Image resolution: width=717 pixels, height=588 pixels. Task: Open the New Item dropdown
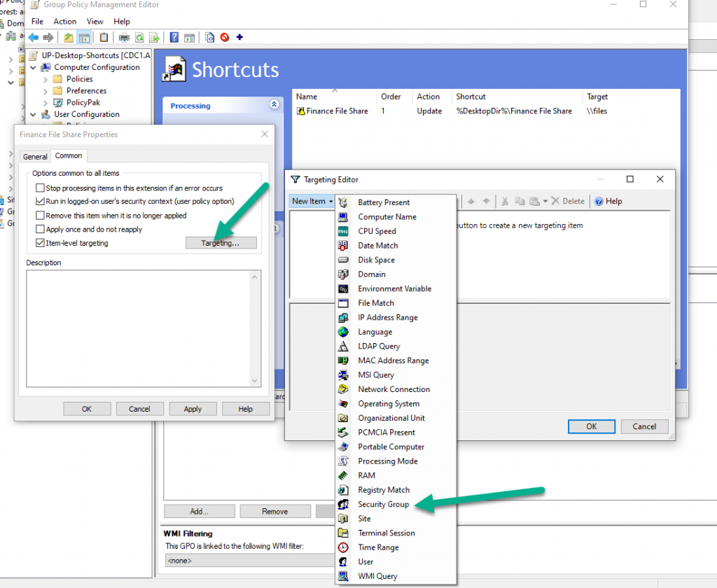[311, 201]
